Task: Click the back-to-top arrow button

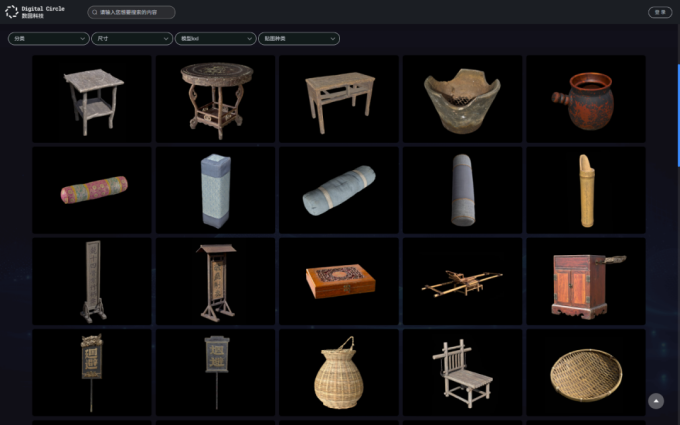Action: [x=656, y=401]
